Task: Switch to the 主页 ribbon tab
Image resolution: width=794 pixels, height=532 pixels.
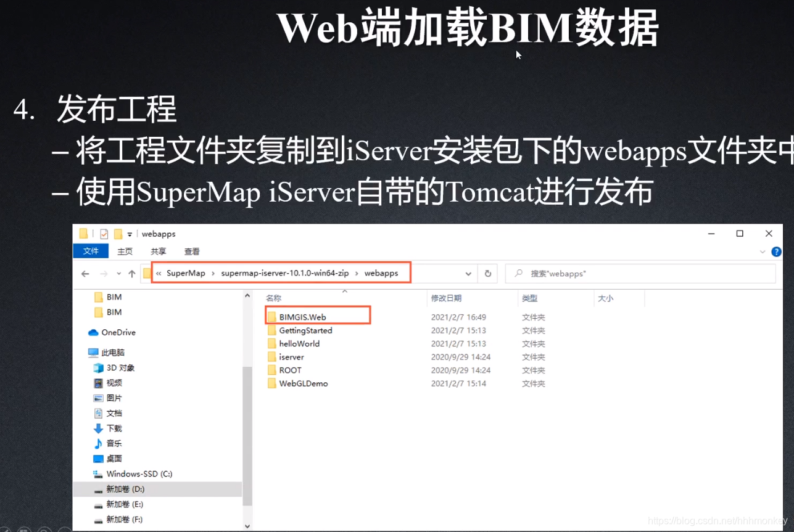Action: (x=125, y=252)
